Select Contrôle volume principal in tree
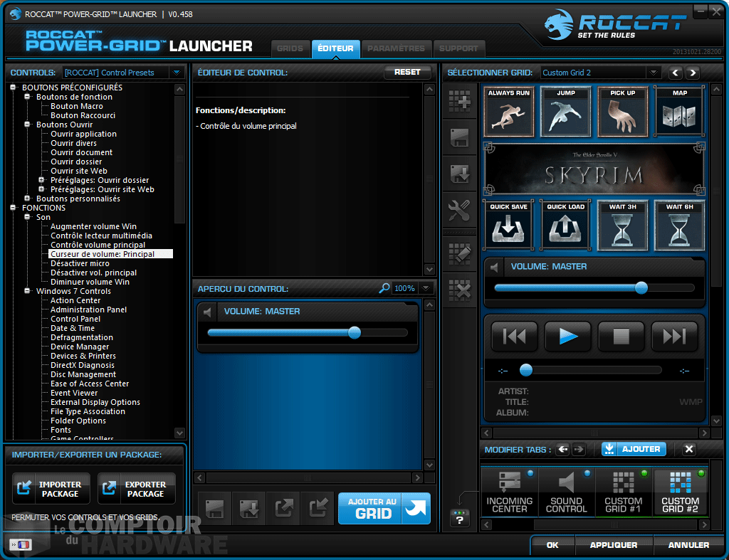729x560 pixels. (x=98, y=245)
